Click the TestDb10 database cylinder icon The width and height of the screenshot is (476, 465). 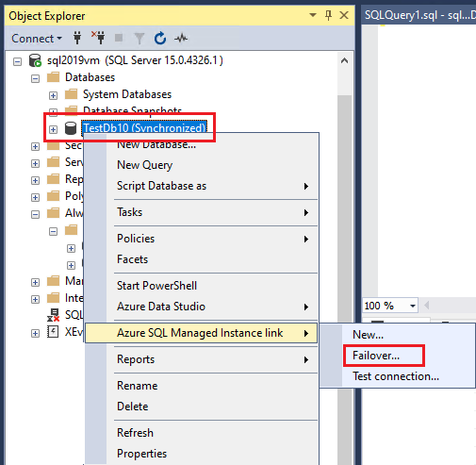(71, 128)
